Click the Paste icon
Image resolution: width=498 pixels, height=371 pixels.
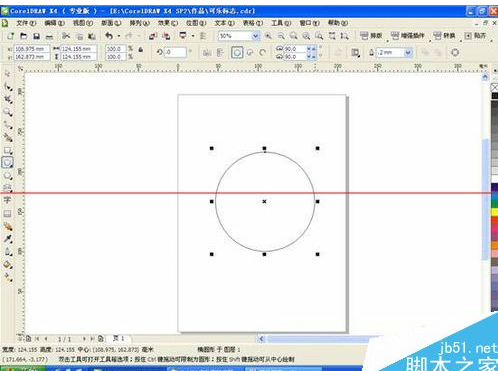coord(92,36)
